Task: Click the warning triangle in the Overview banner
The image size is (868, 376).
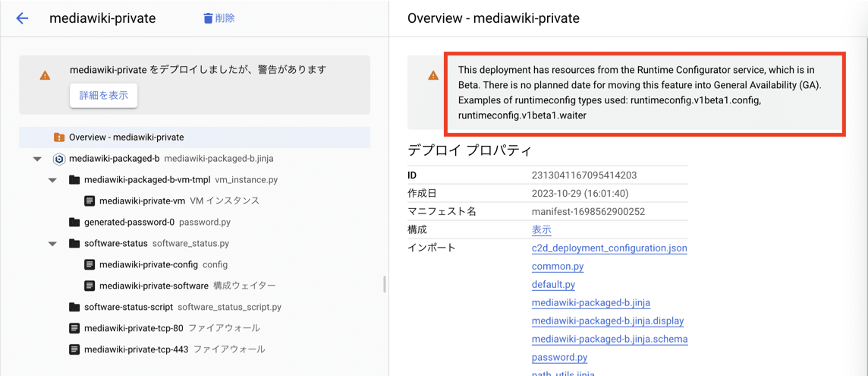Action: (x=433, y=76)
